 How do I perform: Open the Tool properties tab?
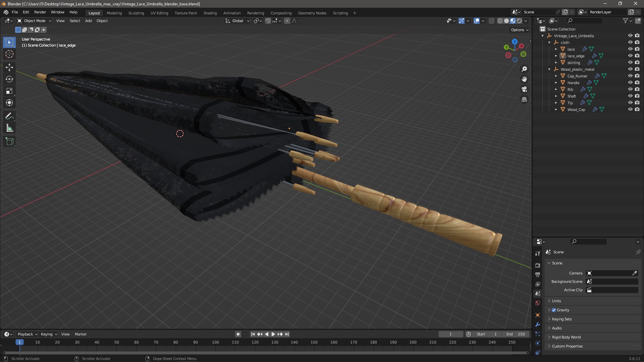click(x=538, y=253)
